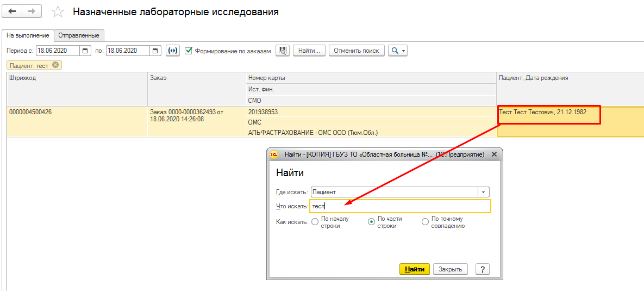The width and height of the screenshot is (644, 291).
Task: Open calendar for period end date
Action: point(155,51)
